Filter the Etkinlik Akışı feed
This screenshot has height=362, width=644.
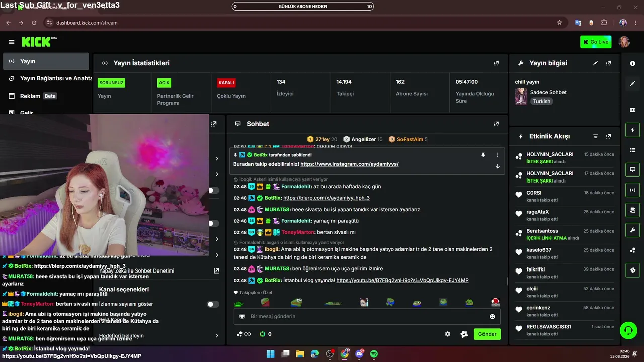(x=595, y=136)
